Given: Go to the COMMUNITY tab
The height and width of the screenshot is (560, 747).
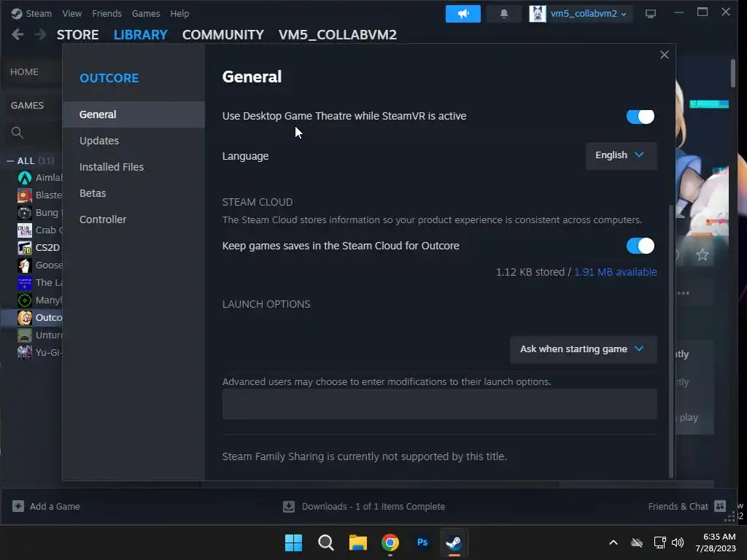Looking at the screenshot, I should 223,35.
